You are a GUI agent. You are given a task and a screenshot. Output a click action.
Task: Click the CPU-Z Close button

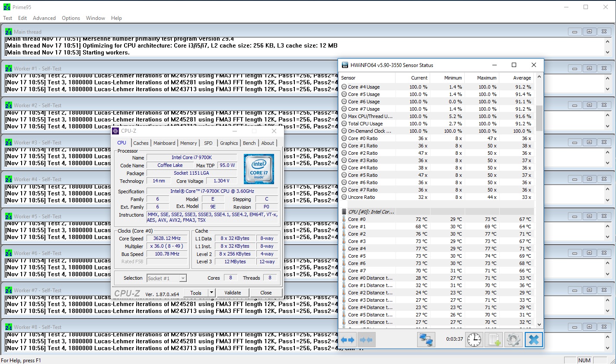point(266,293)
